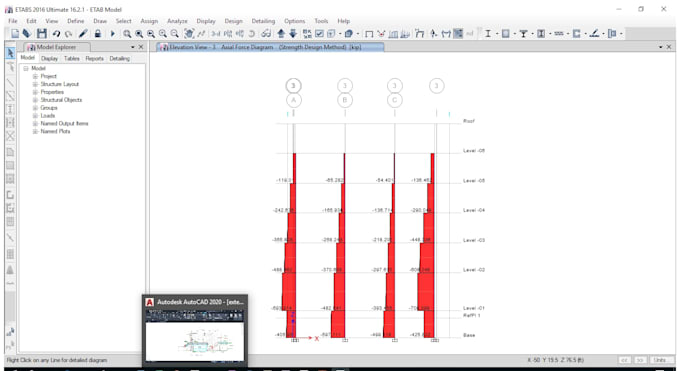
Task: Toggle the Lock/Unlock model padlock icon
Action: point(98,33)
